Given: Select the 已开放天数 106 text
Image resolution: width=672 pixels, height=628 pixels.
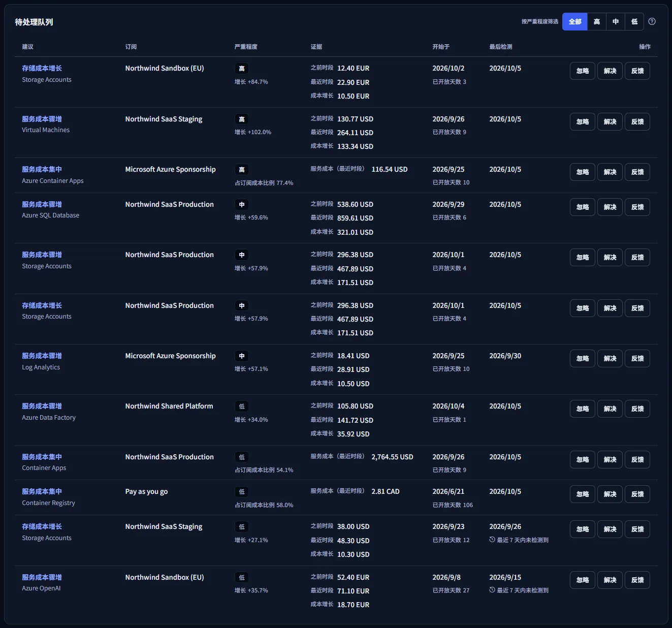Looking at the screenshot, I should [453, 505].
